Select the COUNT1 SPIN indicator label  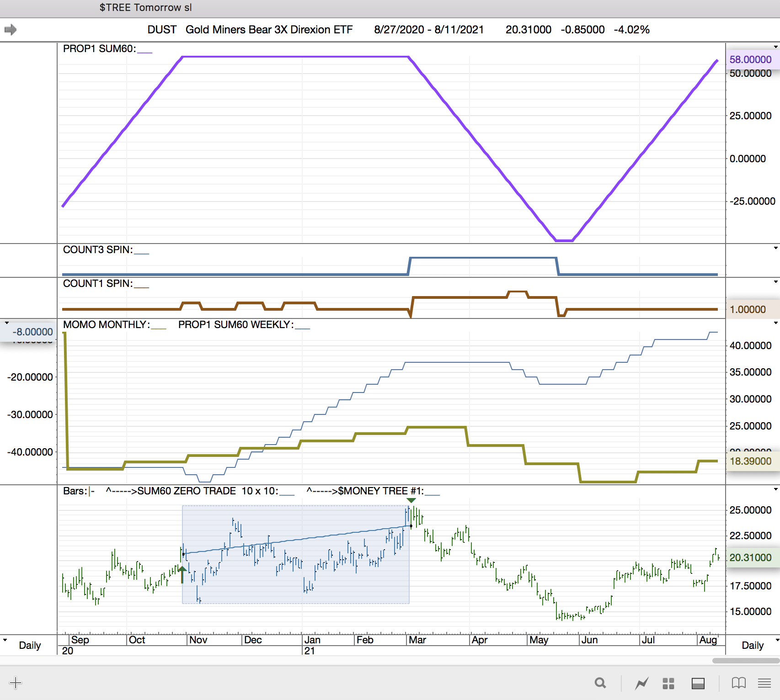coord(98,283)
